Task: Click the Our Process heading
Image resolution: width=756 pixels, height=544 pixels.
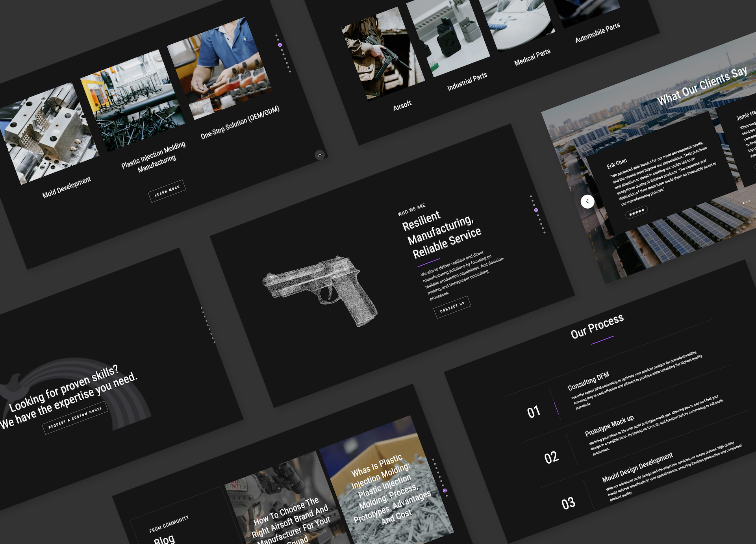Action: tap(597, 326)
